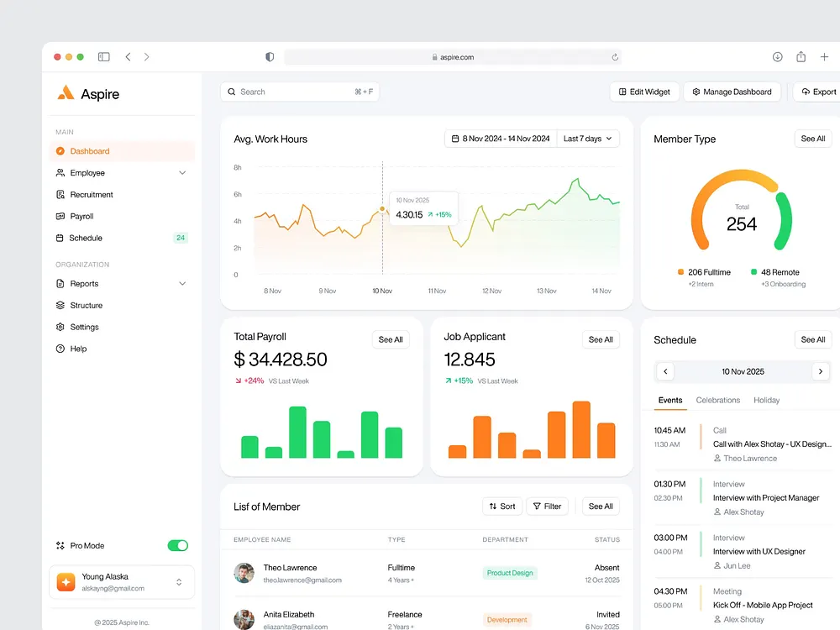This screenshot has width=840, height=630.
Task: Toggle Pro Mode switch
Action: pos(177,545)
